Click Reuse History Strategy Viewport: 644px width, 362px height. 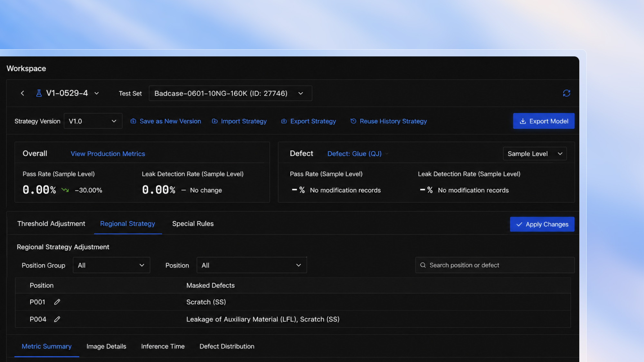tap(388, 121)
